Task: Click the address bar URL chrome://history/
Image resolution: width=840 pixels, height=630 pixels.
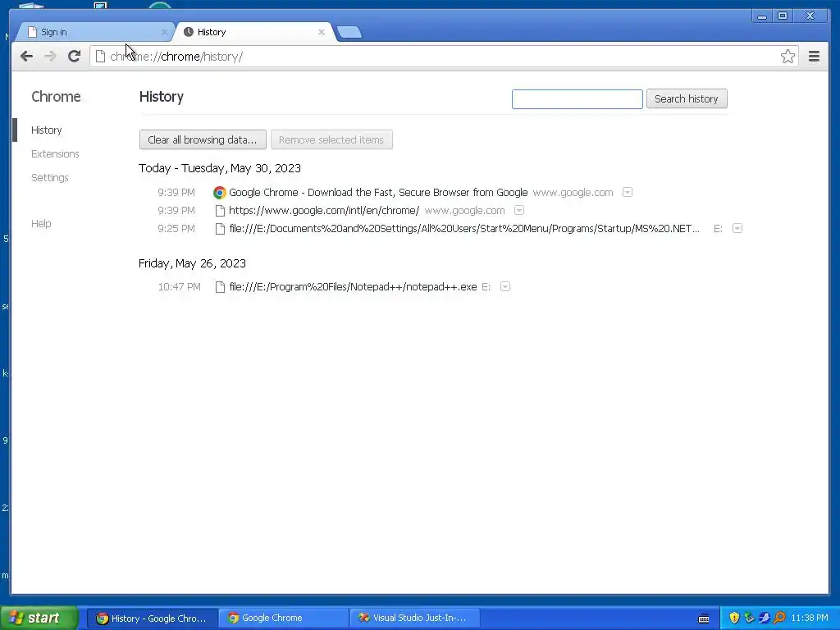Action: (x=176, y=57)
